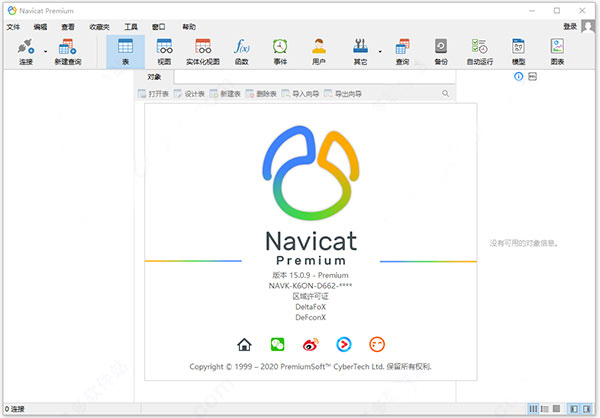Open the Automation toolbar icon
The image size is (600, 418).
(x=480, y=52)
